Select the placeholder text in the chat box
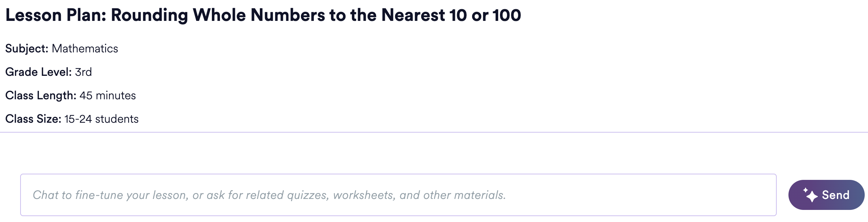Image resolution: width=868 pixels, height=222 pixels. click(x=269, y=195)
